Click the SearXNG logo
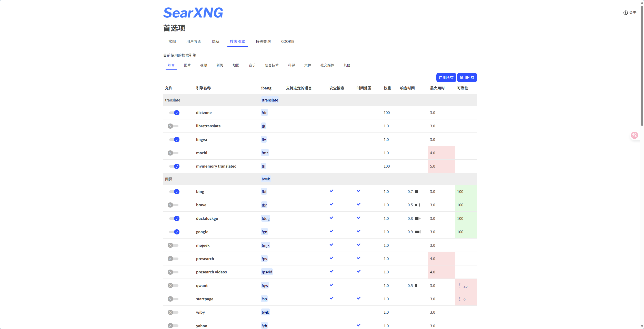Image resolution: width=644 pixels, height=329 pixels. click(x=193, y=13)
